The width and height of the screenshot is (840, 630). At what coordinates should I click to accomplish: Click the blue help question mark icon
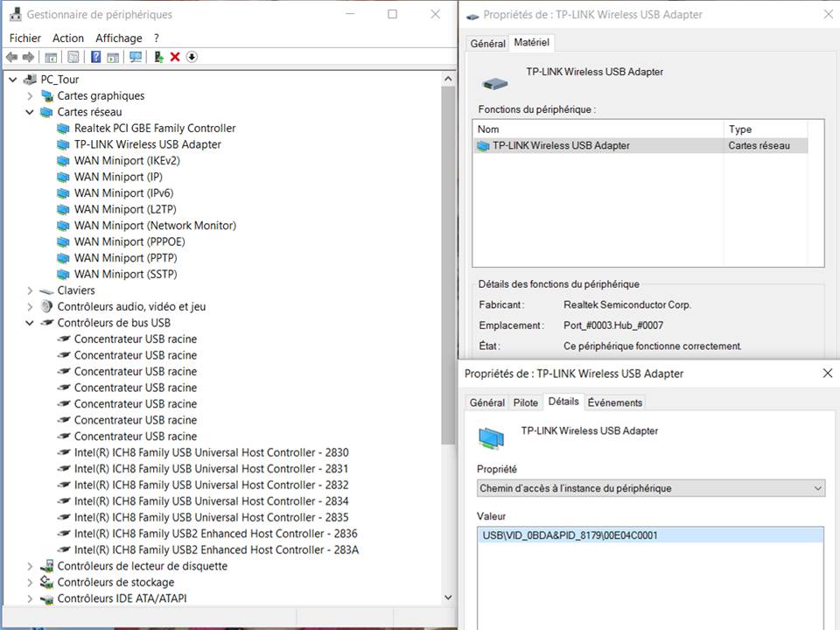[95, 57]
